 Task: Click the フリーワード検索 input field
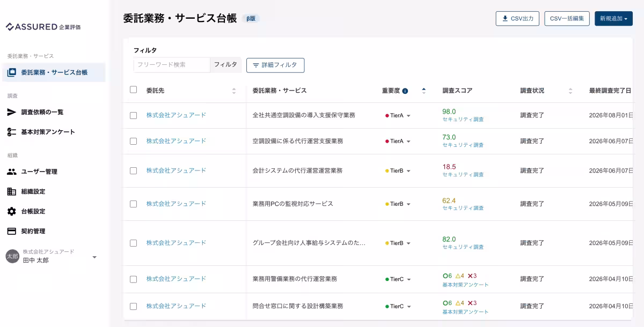[x=172, y=65]
